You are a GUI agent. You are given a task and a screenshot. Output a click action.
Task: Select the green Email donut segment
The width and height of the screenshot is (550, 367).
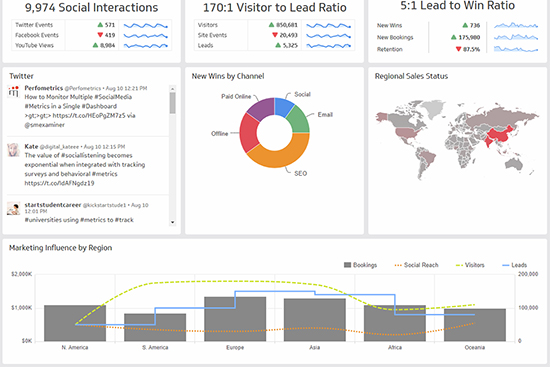click(299, 121)
